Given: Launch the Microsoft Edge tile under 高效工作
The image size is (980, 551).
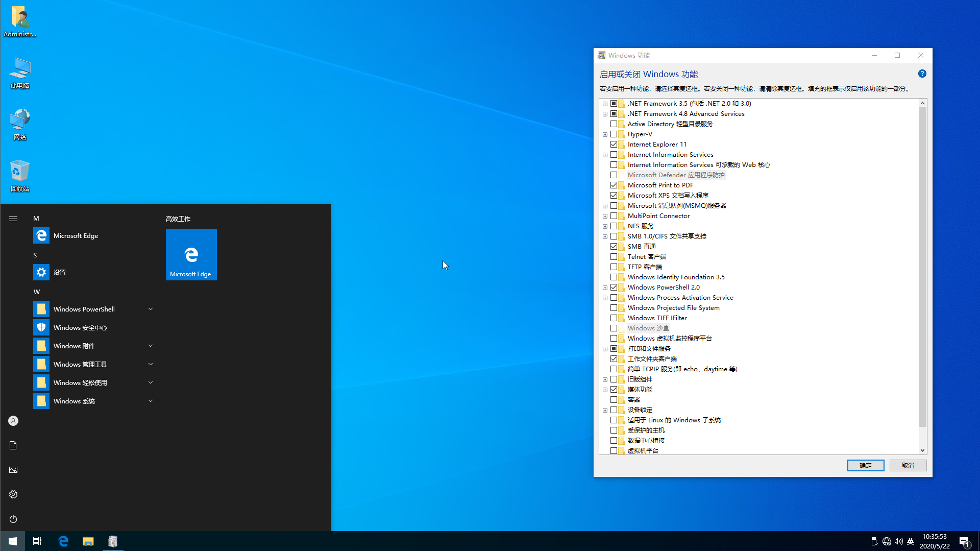Looking at the screenshot, I should 191,255.
